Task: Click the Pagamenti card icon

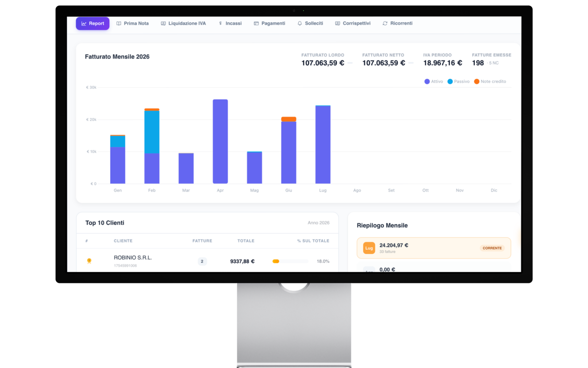Action: [x=256, y=24]
